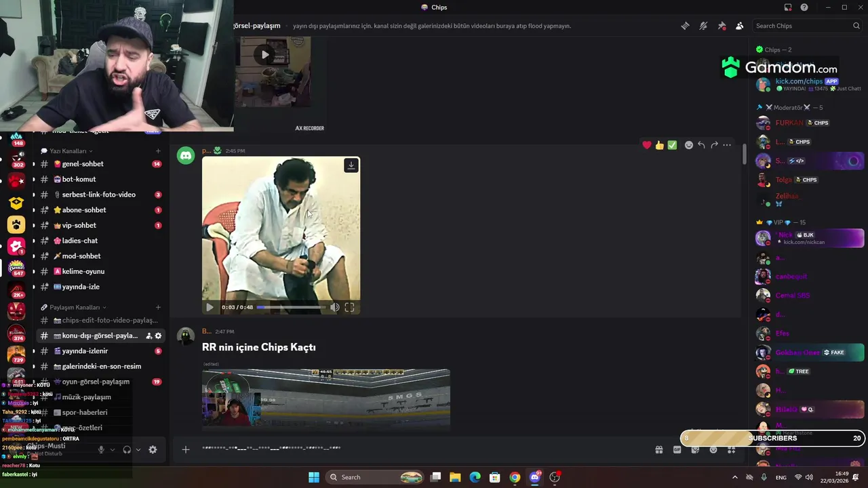Open settings gear of konu-dışı-görsel channel

tap(158, 335)
